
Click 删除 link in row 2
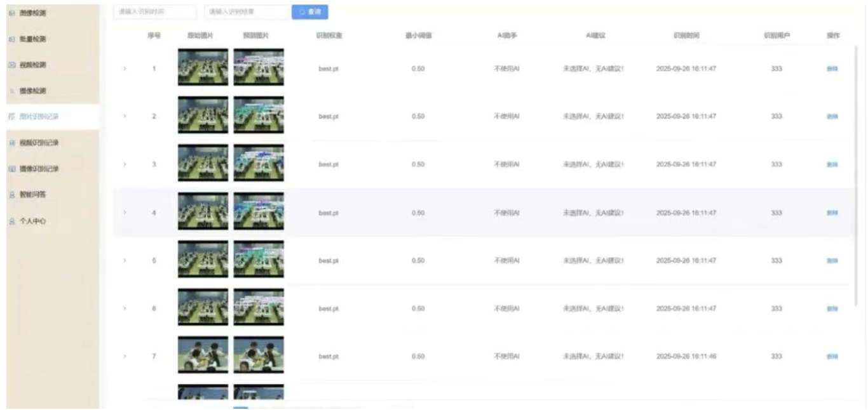coord(832,117)
